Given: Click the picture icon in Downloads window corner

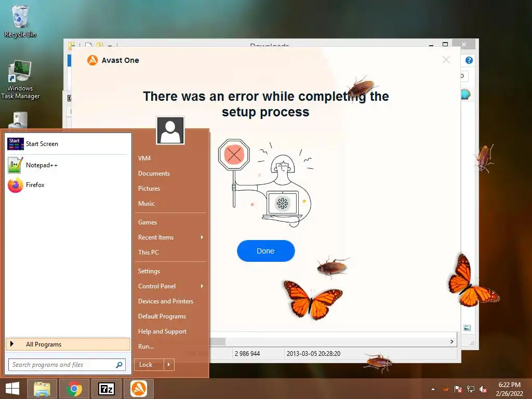Looking at the screenshot, I should [x=467, y=328].
